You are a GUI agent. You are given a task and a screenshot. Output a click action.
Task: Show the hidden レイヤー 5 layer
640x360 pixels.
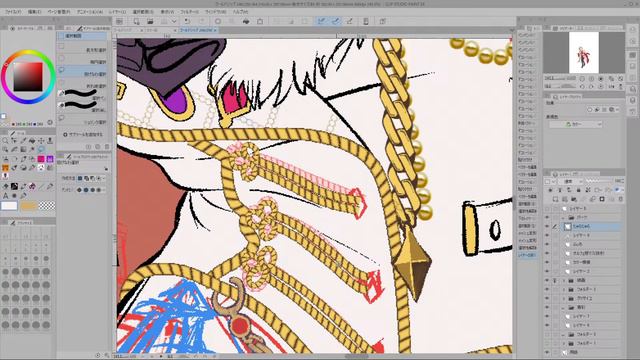(x=547, y=209)
